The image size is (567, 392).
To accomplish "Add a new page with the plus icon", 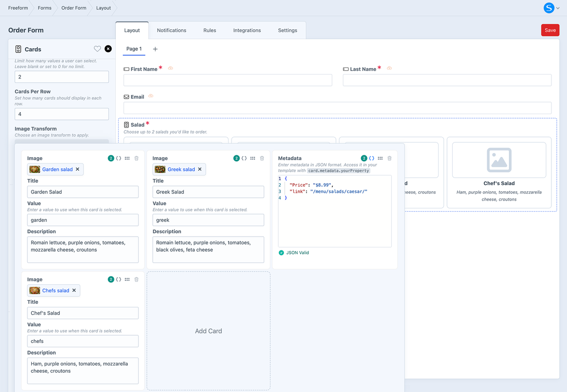I will click(155, 49).
